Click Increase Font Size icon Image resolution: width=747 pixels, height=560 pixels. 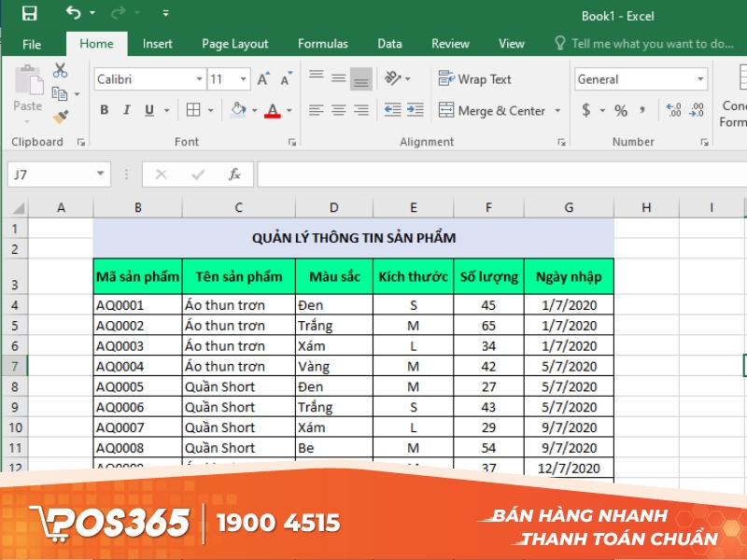(x=263, y=78)
